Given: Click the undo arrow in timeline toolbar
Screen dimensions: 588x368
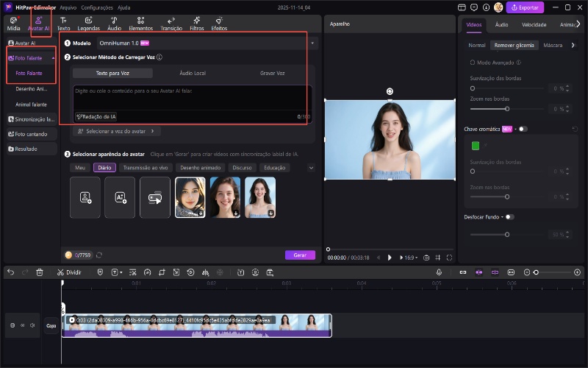Looking at the screenshot, I should (x=10, y=272).
